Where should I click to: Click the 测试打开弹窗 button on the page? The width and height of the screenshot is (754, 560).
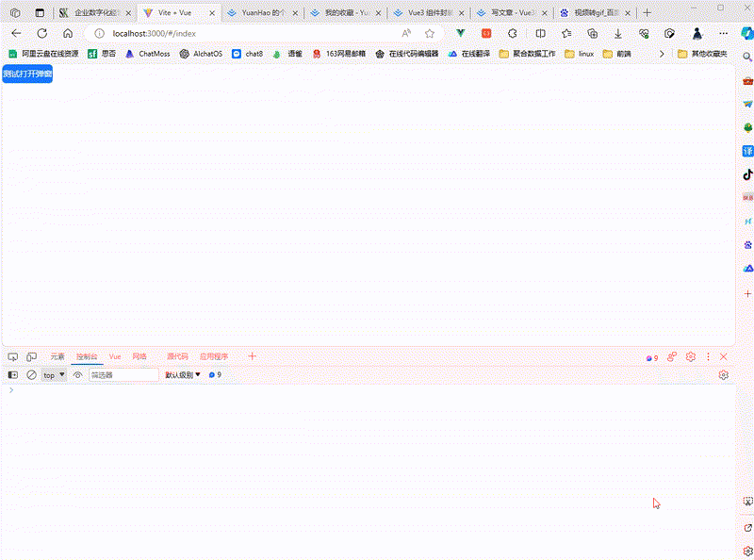26,73
